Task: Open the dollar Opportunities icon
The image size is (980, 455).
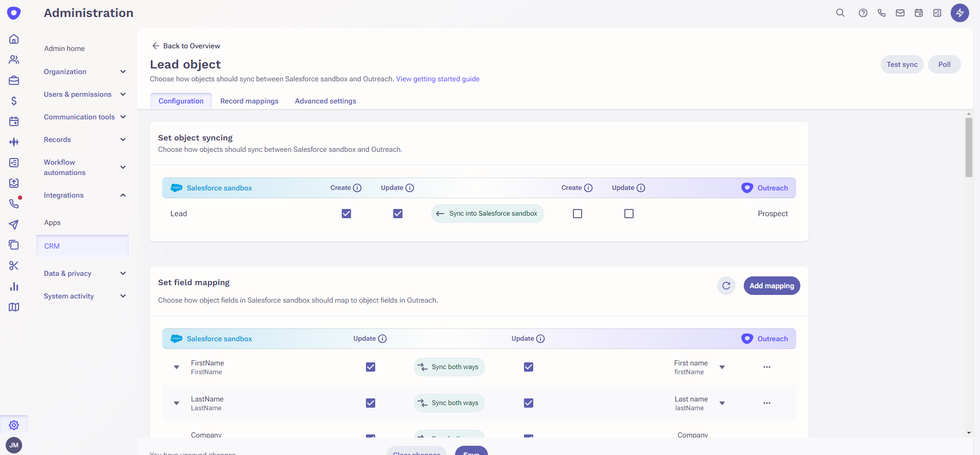Action: coord(14,101)
